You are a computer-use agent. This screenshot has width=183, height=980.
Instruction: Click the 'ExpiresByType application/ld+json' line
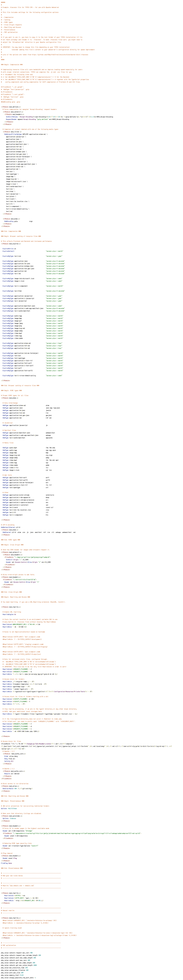[34, 263]
